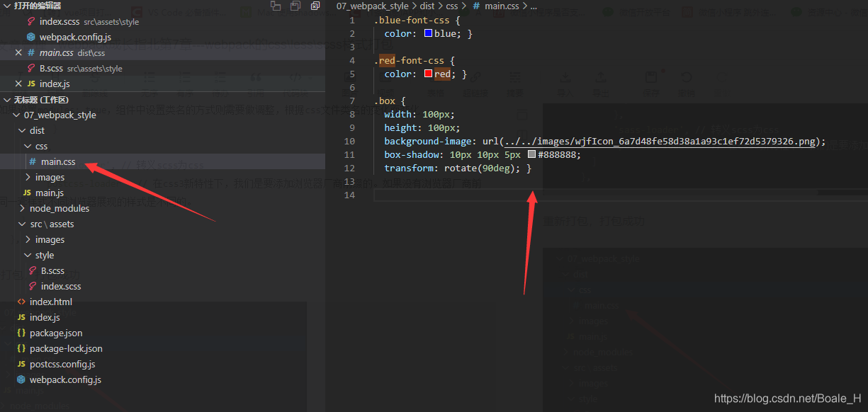Click HTML icon of index.html in explorer
This screenshot has height=412, width=868.
[21, 302]
